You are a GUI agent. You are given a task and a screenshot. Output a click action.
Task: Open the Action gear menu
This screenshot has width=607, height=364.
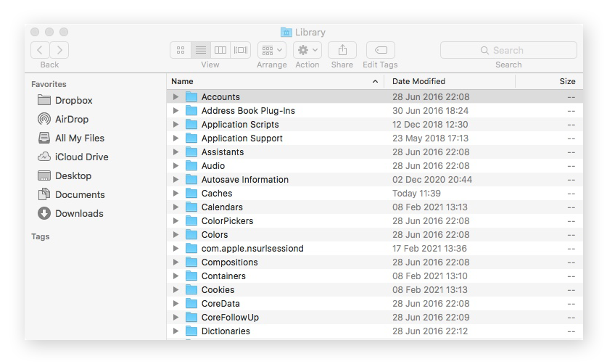pos(307,50)
